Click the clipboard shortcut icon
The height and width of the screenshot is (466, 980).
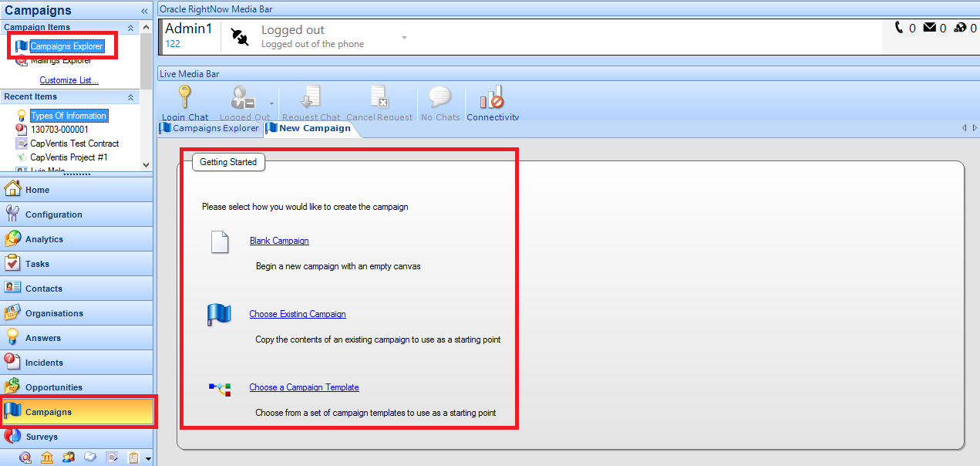(x=133, y=458)
